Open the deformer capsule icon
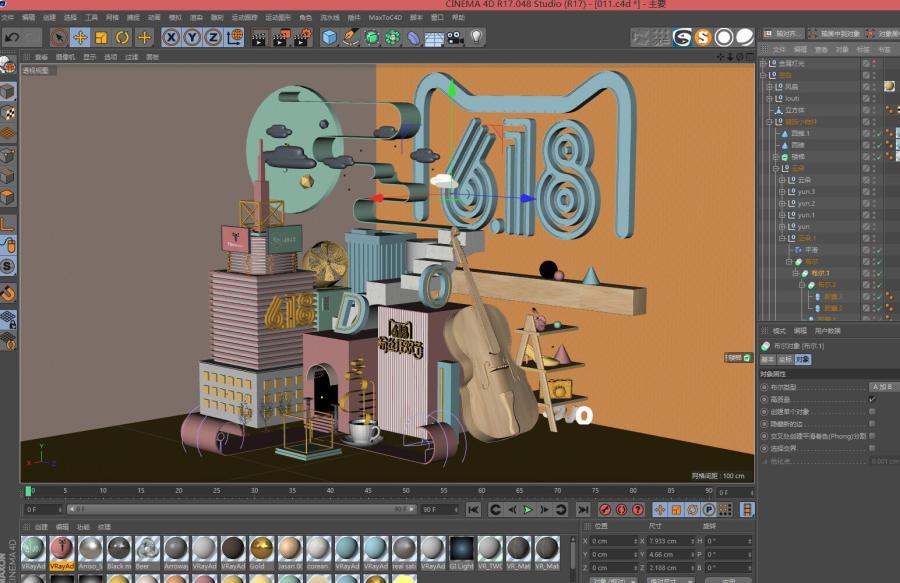900x583 pixels. tap(413, 38)
